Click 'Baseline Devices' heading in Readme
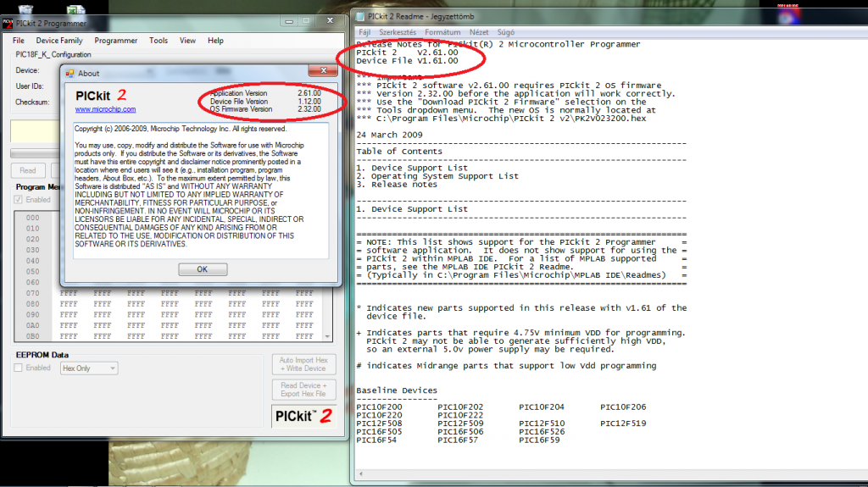This screenshot has height=487, width=868. pos(397,390)
